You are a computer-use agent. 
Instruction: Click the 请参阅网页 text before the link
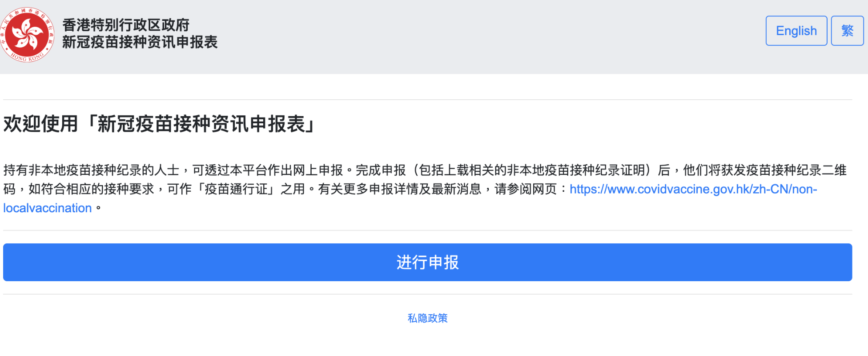coord(526,189)
